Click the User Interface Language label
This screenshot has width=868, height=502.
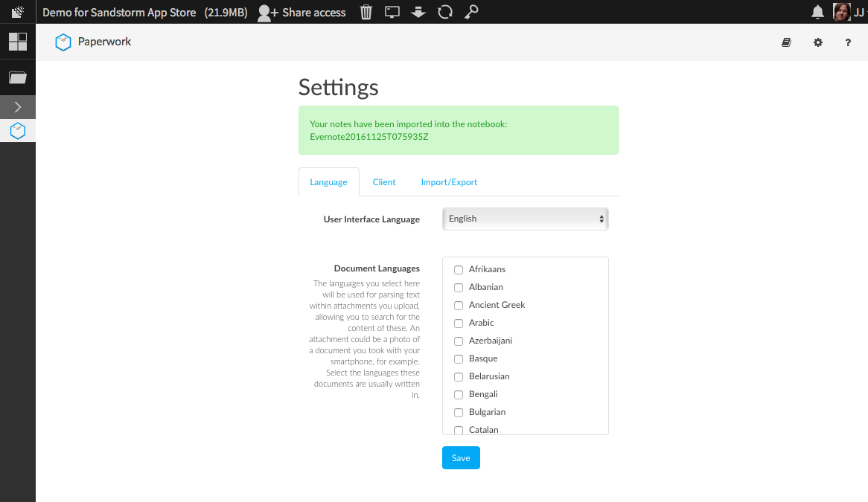[371, 219]
